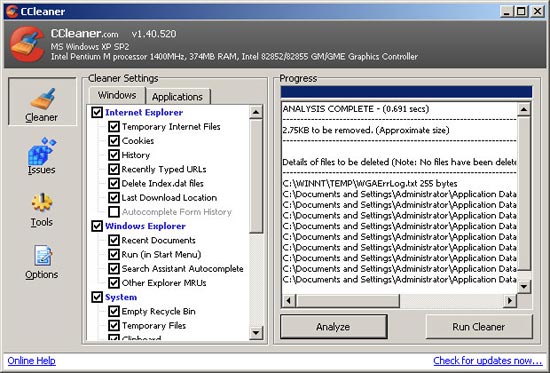
Task: Click Check for updates now link
Action: [488, 360]
